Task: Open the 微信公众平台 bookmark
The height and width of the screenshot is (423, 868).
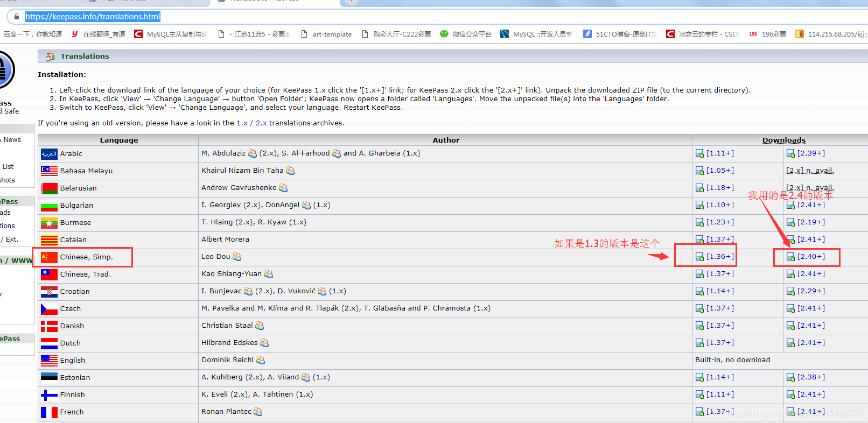Action: 466,34
